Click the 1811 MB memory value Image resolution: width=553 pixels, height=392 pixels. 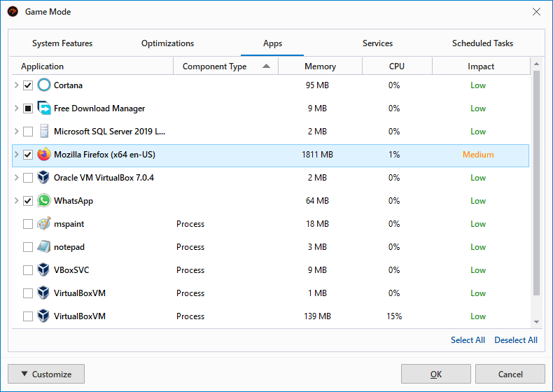(x=317, y=155)
